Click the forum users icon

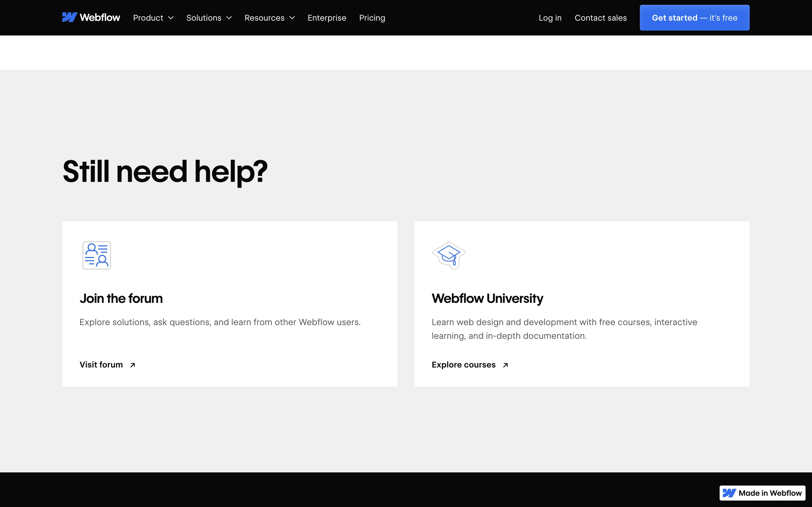(x=97, y=255)
